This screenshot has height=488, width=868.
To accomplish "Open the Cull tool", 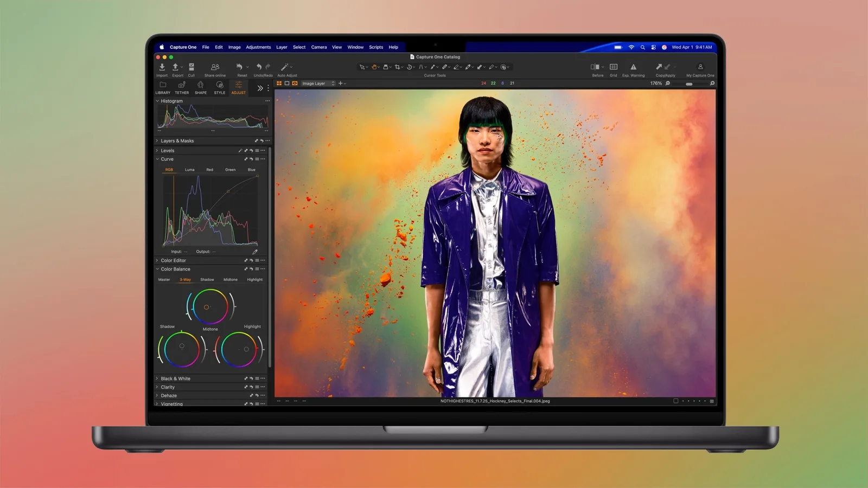I will coord(192,67).
